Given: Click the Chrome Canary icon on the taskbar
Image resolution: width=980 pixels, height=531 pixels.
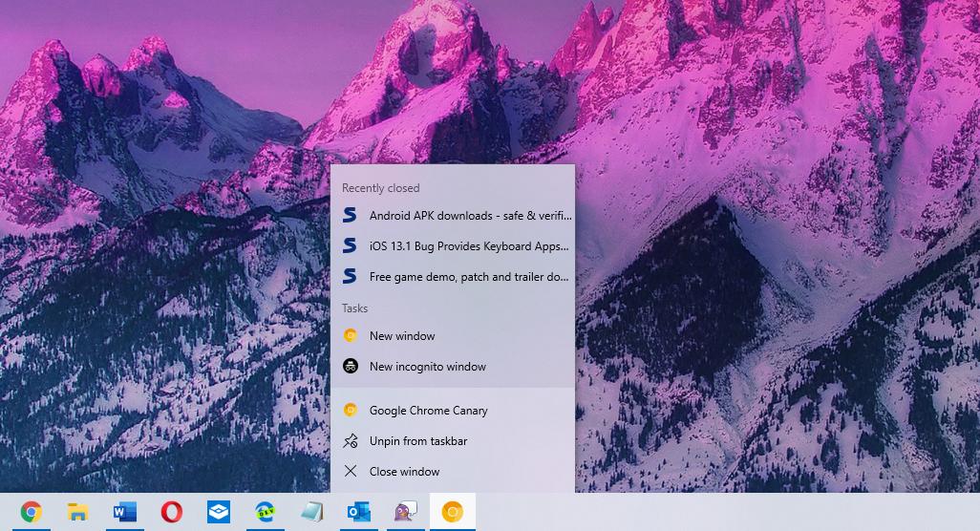Looking at the screenshot, I should pos(453,512).
